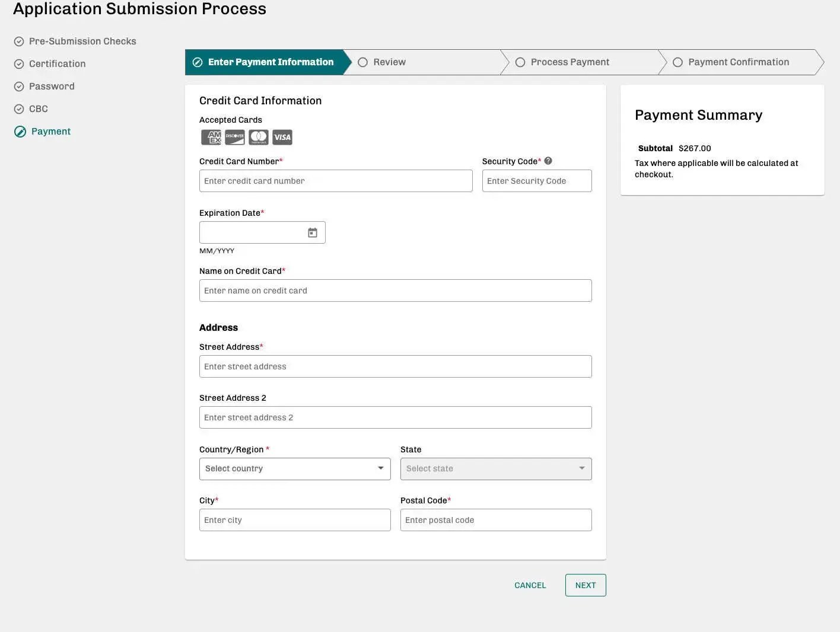Click the Security Code help icon

pyautogui.click(x=548, y=161)
